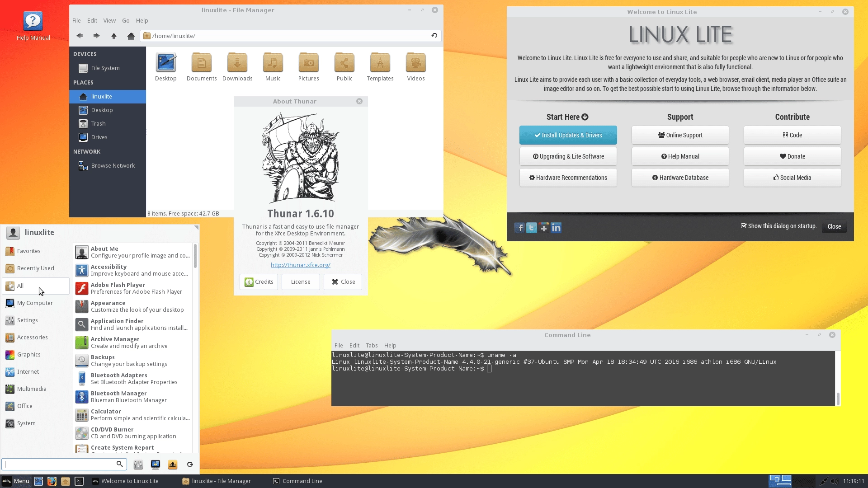Open the Videos folder icon
The width and height of the screenshot is (868, 488).
pyautogui.click(x=416, y=67)
